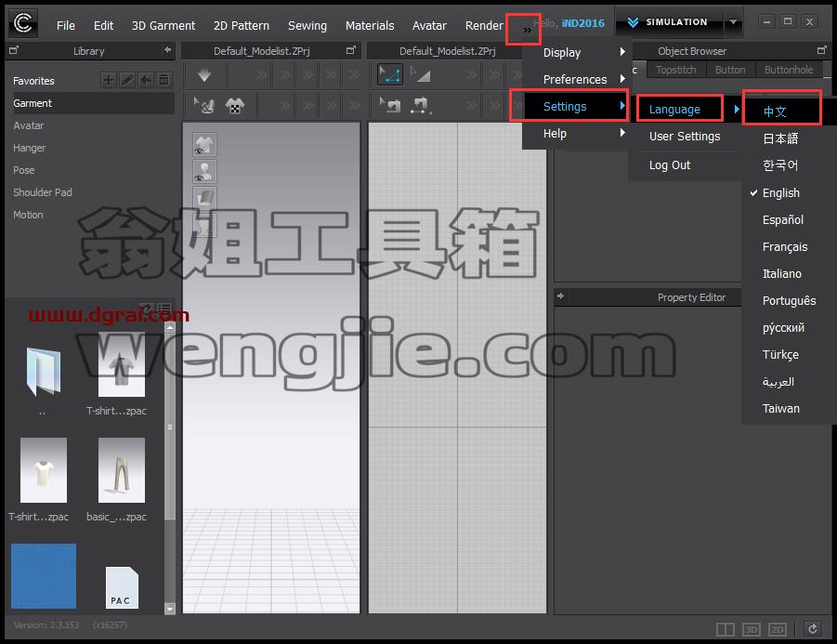Open the Materials menu
This screenshot has width=837, height=644.
click(x=370, y=26)
